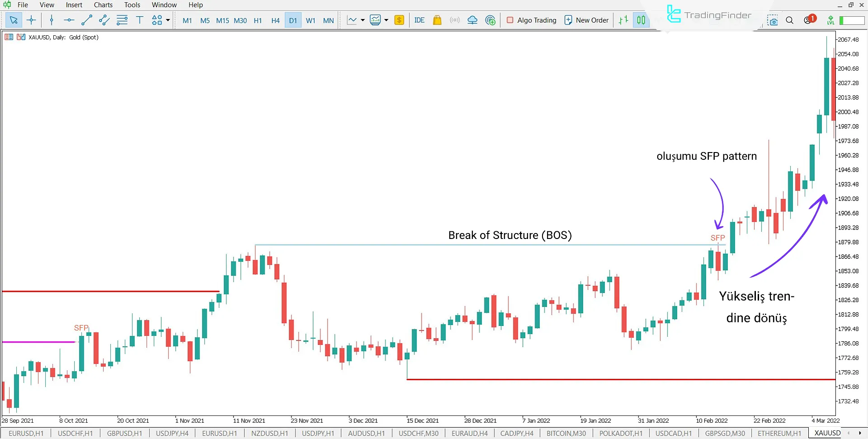Image resolution: width=868 pixels, height=439 pixels.
Task: Open the geometric shapes dropdown arrow
Action: click(167, 20)
